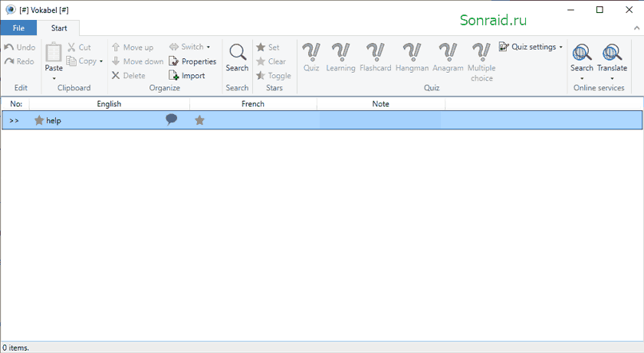Start the Flashcard quiz mode
This screenshot has width=644, height=353.
pyautogui.click(x=376, y=57)
